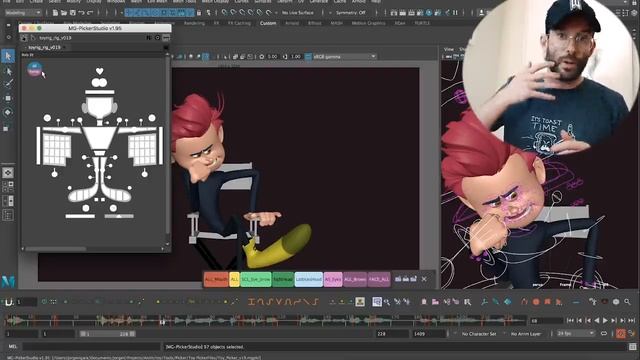Click the playback range slider bar
This screenshot has height=360, width=640.
pos(107,333)
